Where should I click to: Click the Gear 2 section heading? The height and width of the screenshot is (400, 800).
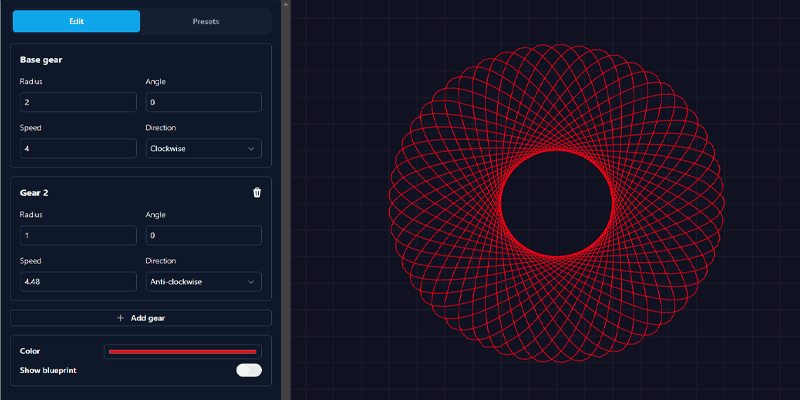pyautogui.click(x=36, y=193)
